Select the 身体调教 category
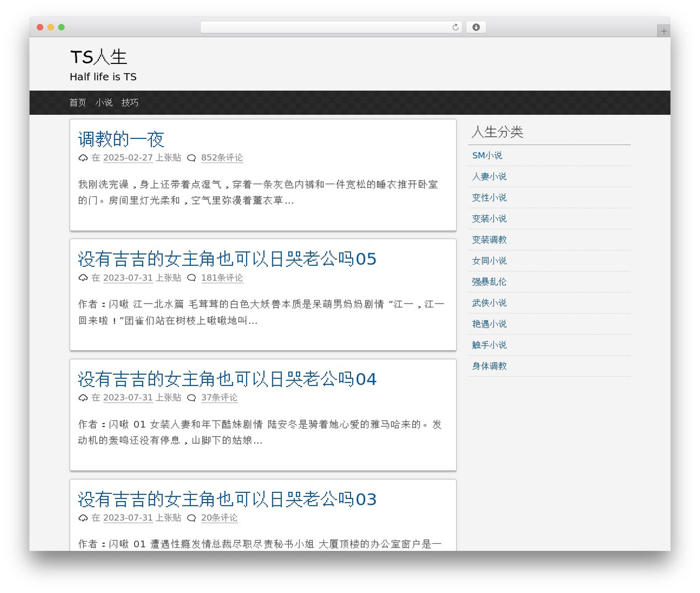 tap(489, 366)
